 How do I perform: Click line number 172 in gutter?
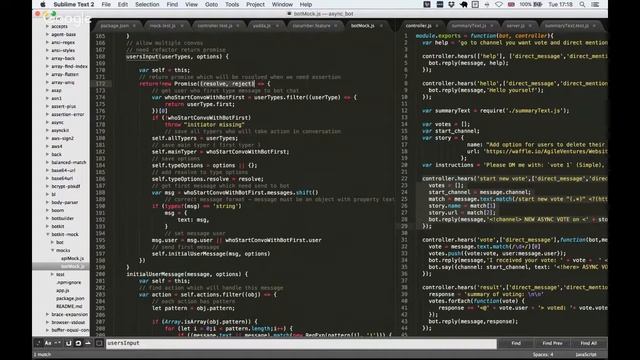click(x=100, y=84)
